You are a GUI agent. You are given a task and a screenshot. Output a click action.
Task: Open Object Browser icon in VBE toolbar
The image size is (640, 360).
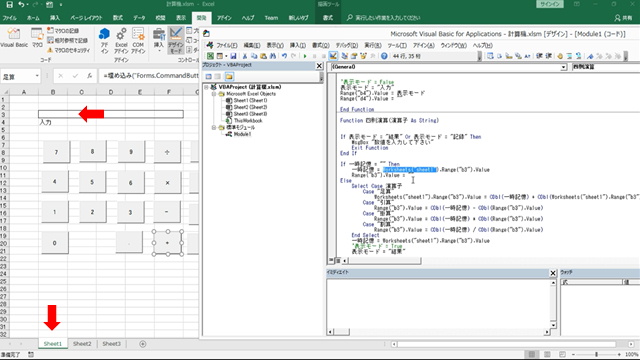[x=363, y=56]
